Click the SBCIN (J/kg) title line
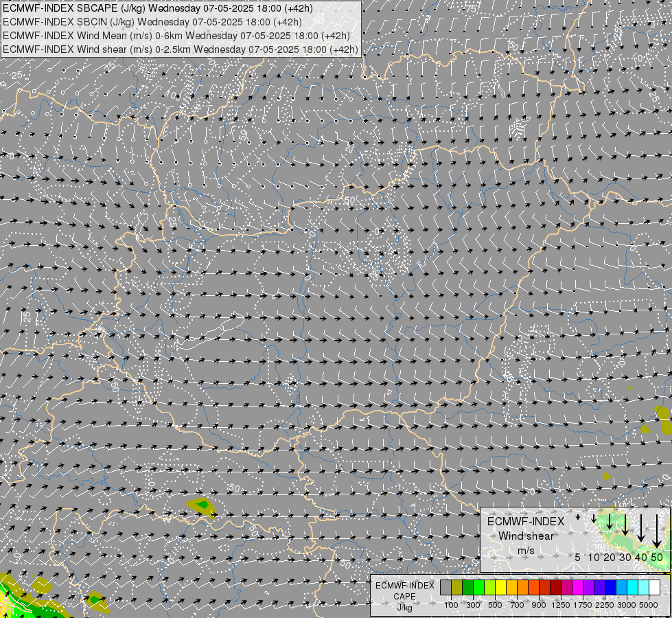Viewport: 672px width, 618px height. [x=152, y=22]
